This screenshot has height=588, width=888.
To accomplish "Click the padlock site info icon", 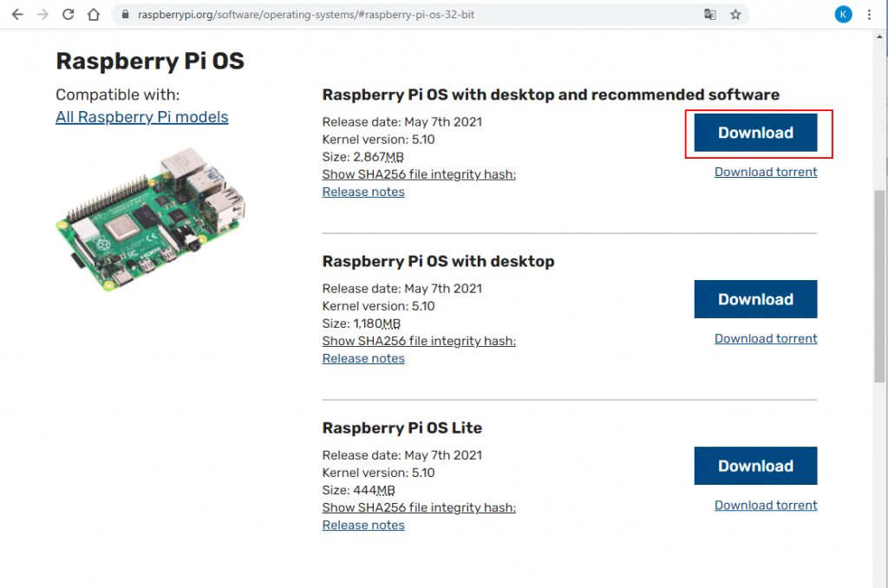I will pos(126,15).
